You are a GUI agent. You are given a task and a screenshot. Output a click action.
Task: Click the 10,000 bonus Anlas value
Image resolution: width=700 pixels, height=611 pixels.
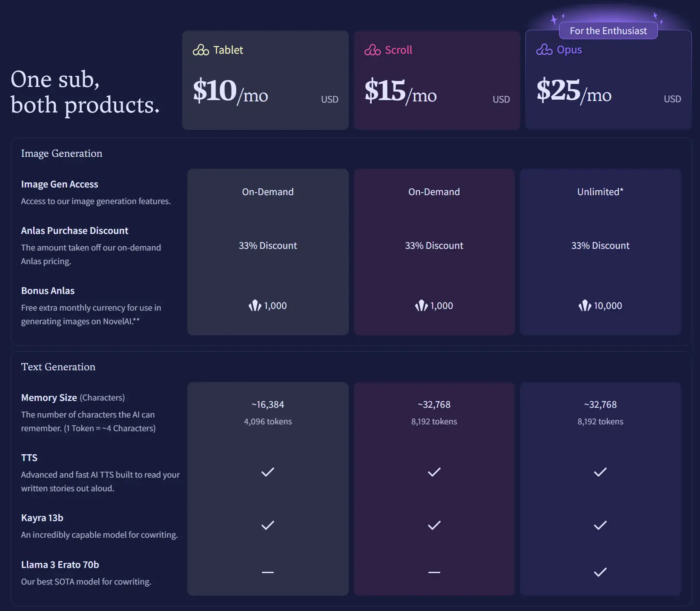(608, 305)
